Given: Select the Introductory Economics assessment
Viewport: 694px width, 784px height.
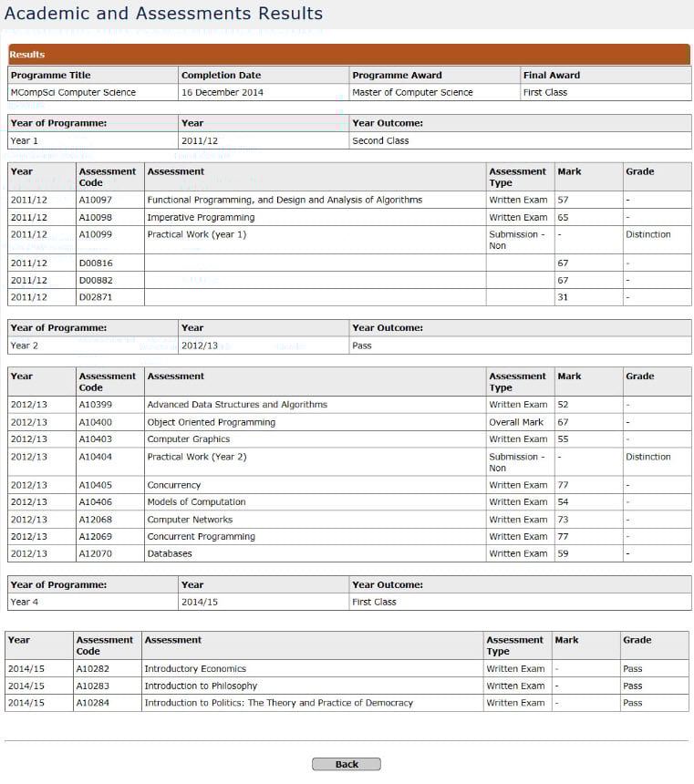Looking at the screenshot, I should pos(195,668).
